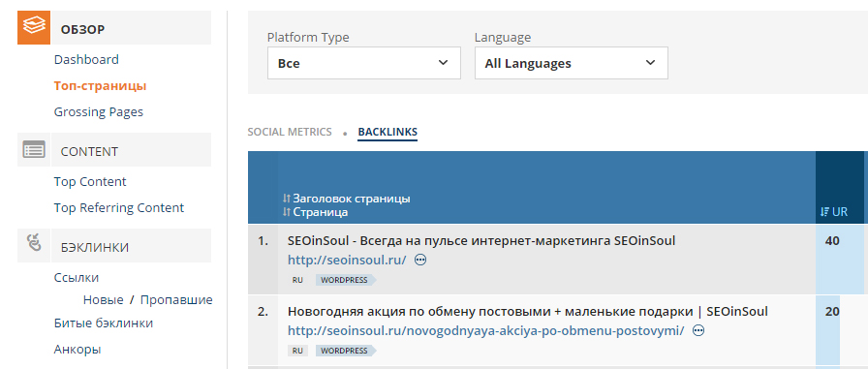Open the options icon next to seoinsoul.ru/
The width and height of the screenshot is (868, 369).
pos(420,260)
